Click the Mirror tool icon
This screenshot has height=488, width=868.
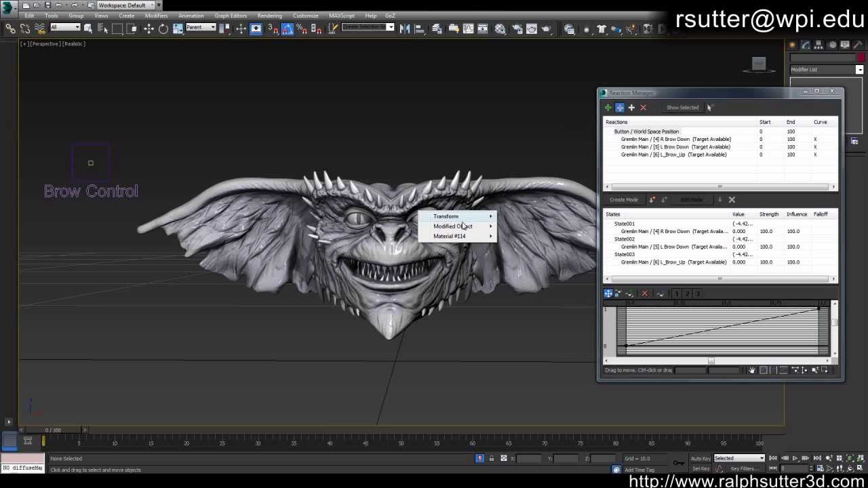point(405,28)
